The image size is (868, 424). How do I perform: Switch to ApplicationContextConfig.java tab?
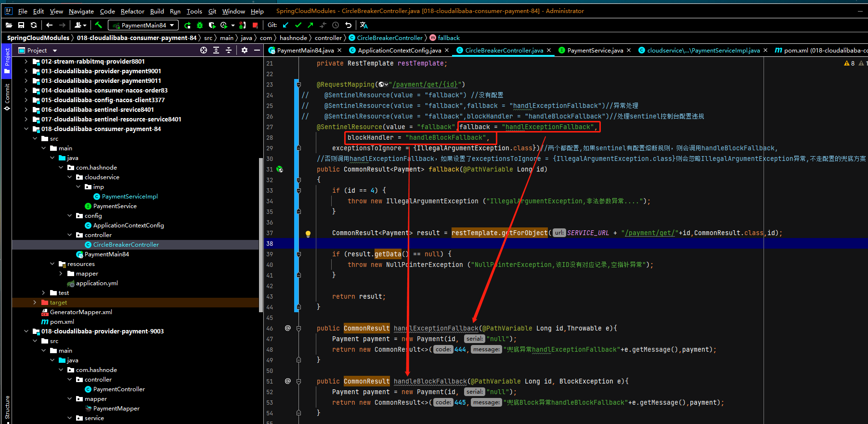[x=399, y=50]
